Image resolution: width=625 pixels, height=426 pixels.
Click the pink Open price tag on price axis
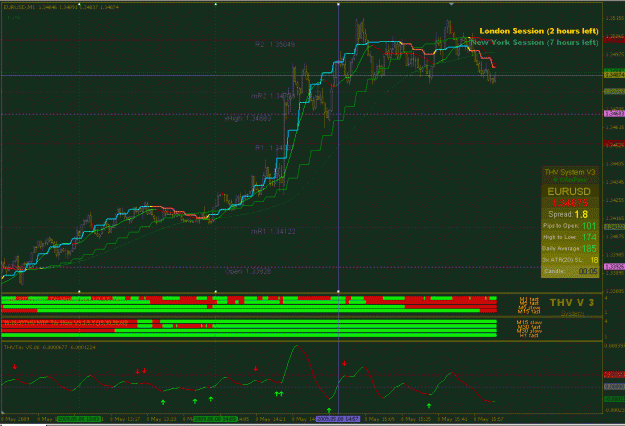pos(614,267)
